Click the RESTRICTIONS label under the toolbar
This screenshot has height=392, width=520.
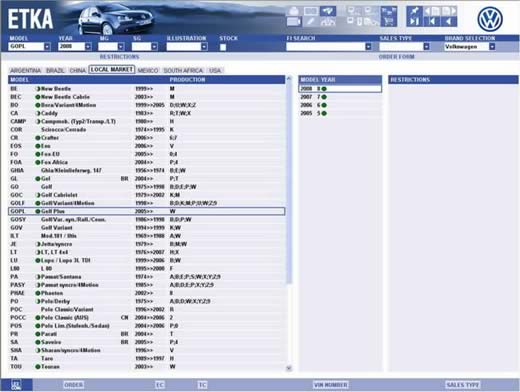[119, 57]
